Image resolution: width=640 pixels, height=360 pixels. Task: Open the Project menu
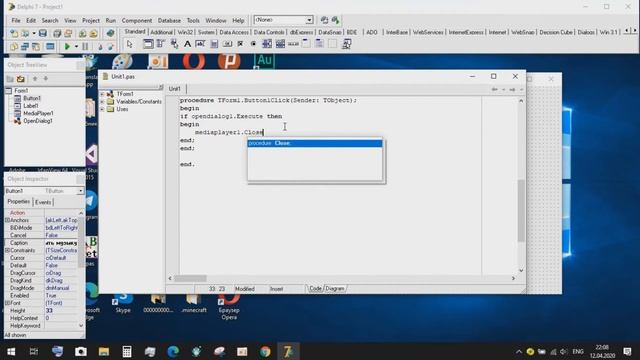click(91, 20)
